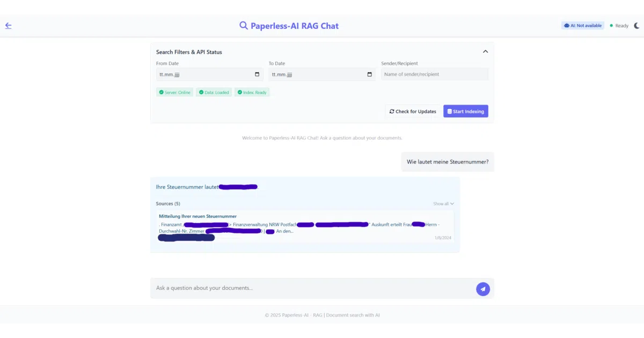Send message with paper plane button
The height and width of the screenshot is (338, 644).
pyautogui.click(x=482, y=289)
